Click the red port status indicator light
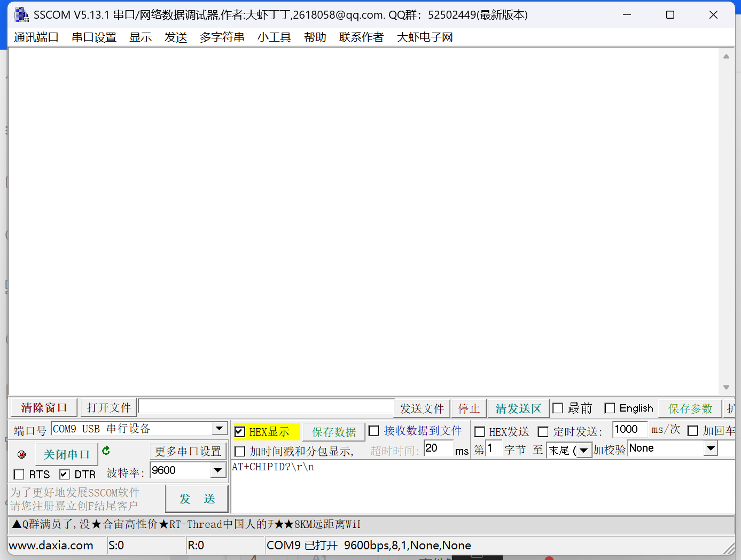 click(x=21, y=454)
